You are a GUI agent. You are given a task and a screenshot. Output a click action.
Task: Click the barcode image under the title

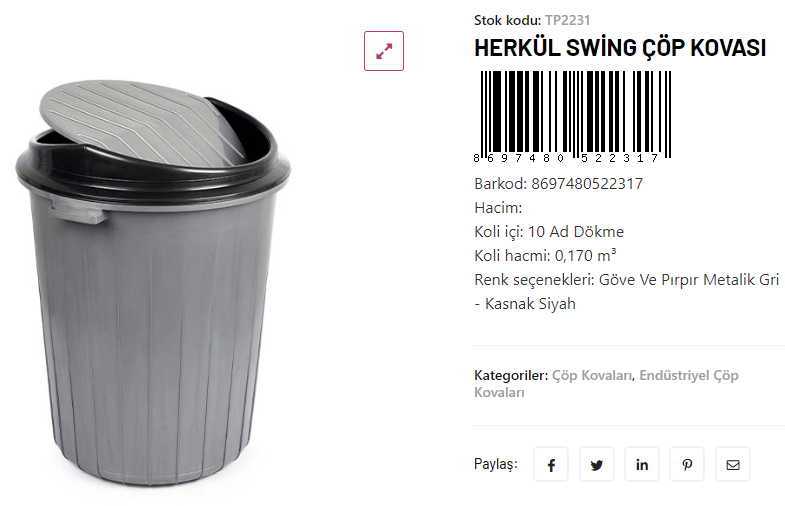(x=573, y=117)
